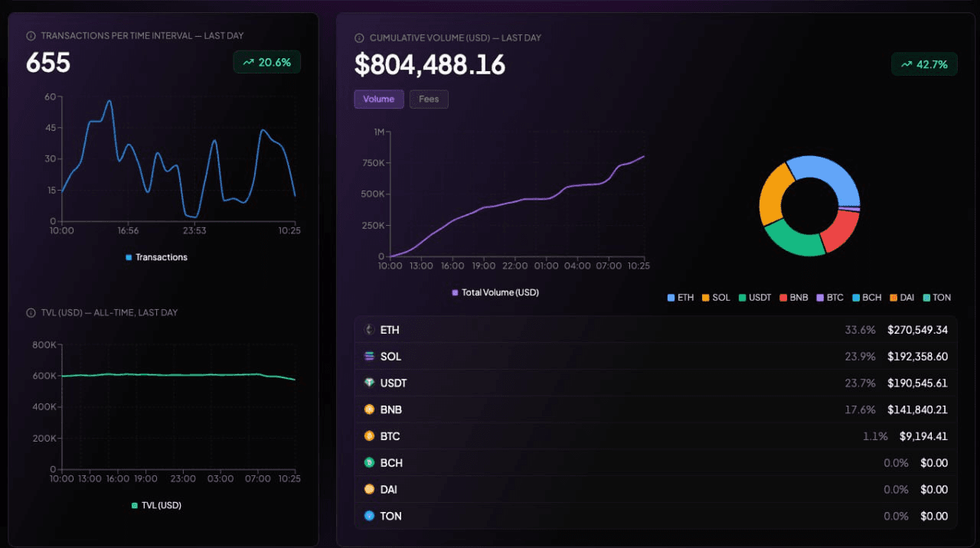Toggle the Transactions series in chart legend
The height and width of the screenshot is (548, 980).
pos(156,257)
